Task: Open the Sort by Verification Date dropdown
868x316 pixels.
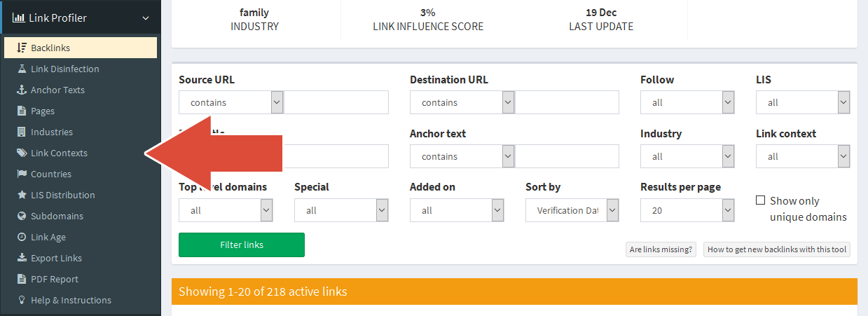Action: 572,210
